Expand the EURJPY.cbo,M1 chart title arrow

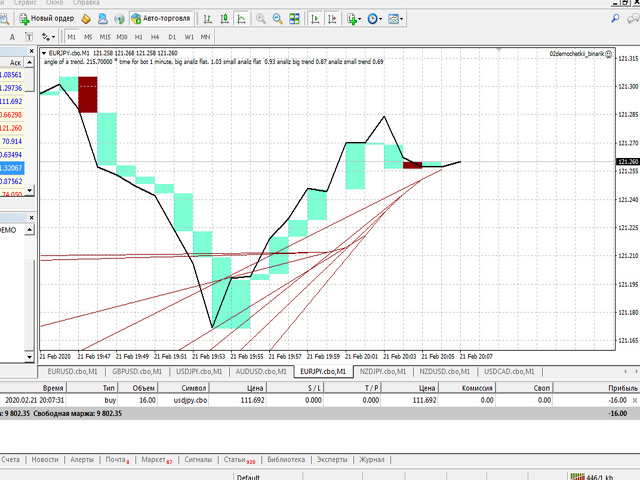click(x=44, y=53)
